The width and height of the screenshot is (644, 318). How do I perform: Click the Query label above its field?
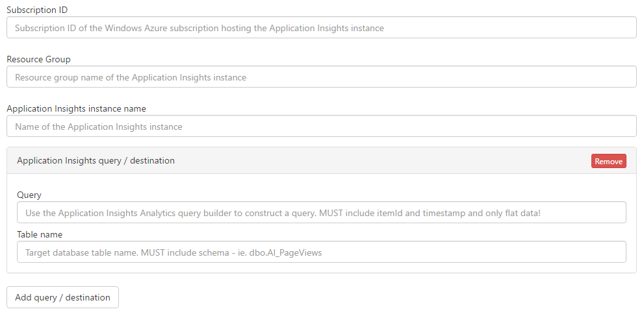[29, 195]
